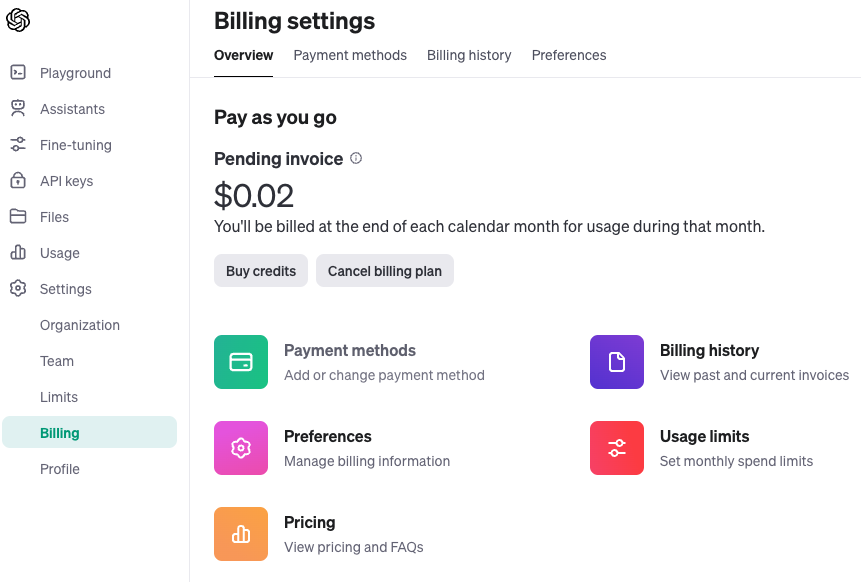Switch to the Payment methods tab
861x582 pixels.
[350, 55]
